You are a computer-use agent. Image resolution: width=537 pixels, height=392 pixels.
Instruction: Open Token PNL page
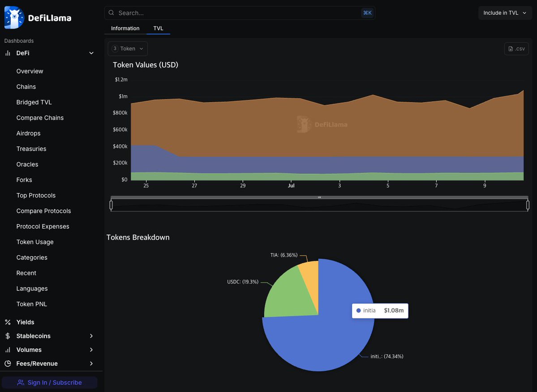[x=31, y=304]
